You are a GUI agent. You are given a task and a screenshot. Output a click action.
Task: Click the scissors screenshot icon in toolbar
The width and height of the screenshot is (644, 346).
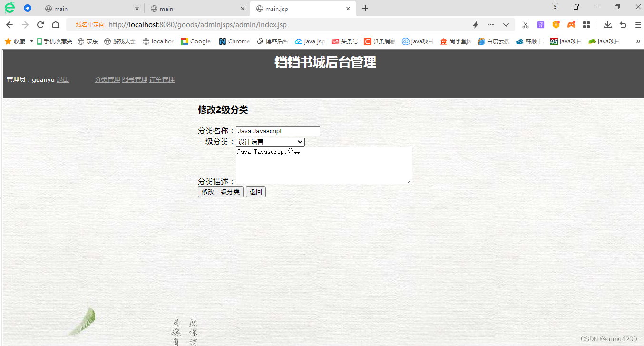(525, 24)
